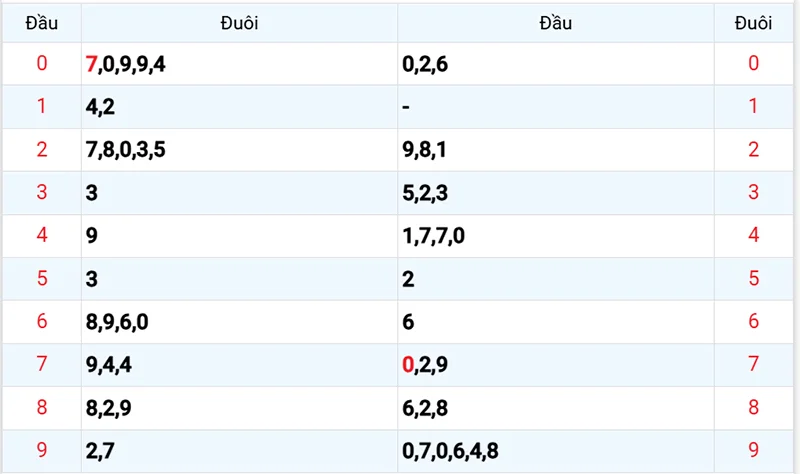This screenshot has width=800, height=474.
Task: Select the cell showing 8,2,9
Action: pyautogui.click(x=239, y=408)
